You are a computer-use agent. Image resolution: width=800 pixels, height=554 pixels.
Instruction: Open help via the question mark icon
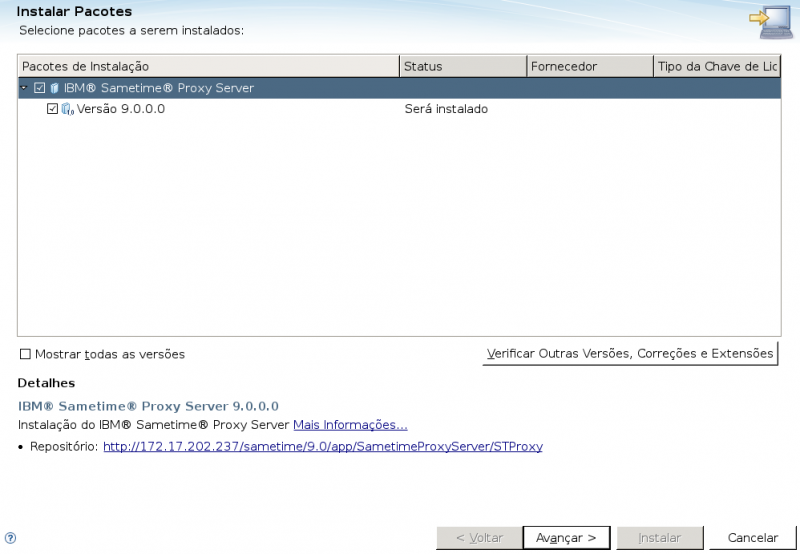tap(10, 538)
